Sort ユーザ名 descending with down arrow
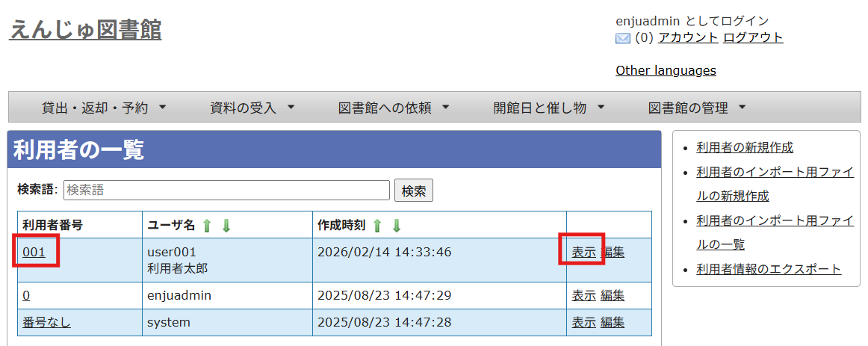 [x=226, y=226]
